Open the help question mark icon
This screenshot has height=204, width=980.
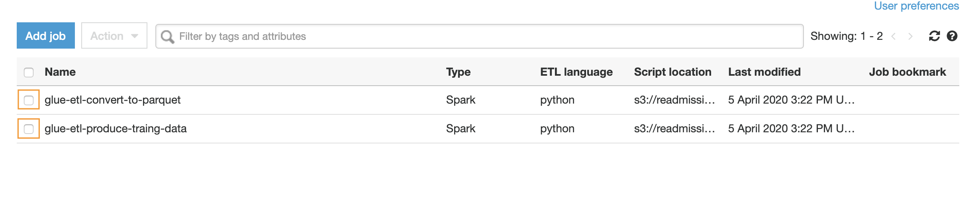coord(952,36)
